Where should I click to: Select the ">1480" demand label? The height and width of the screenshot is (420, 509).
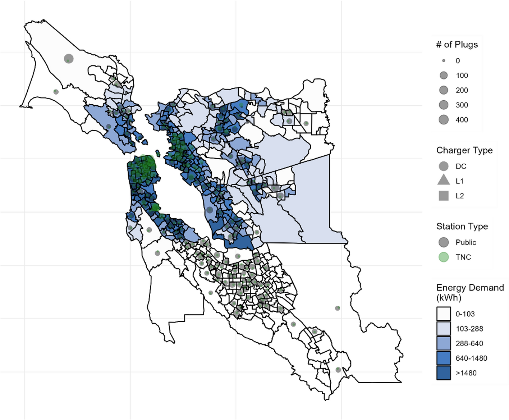[466, 373]
